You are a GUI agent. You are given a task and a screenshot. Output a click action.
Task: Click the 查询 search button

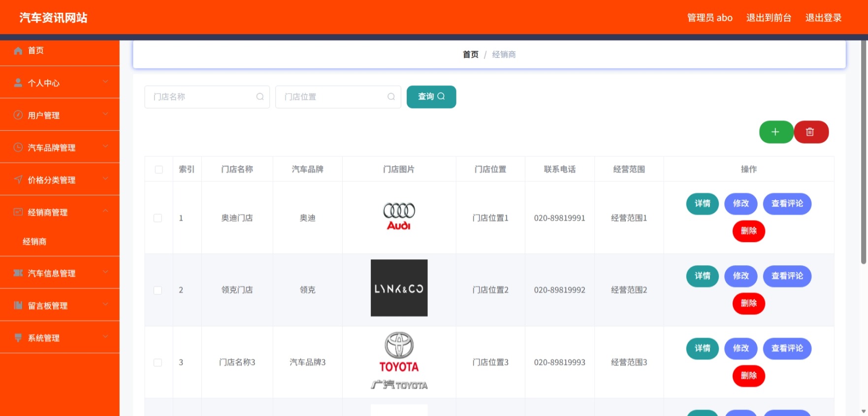431,97
